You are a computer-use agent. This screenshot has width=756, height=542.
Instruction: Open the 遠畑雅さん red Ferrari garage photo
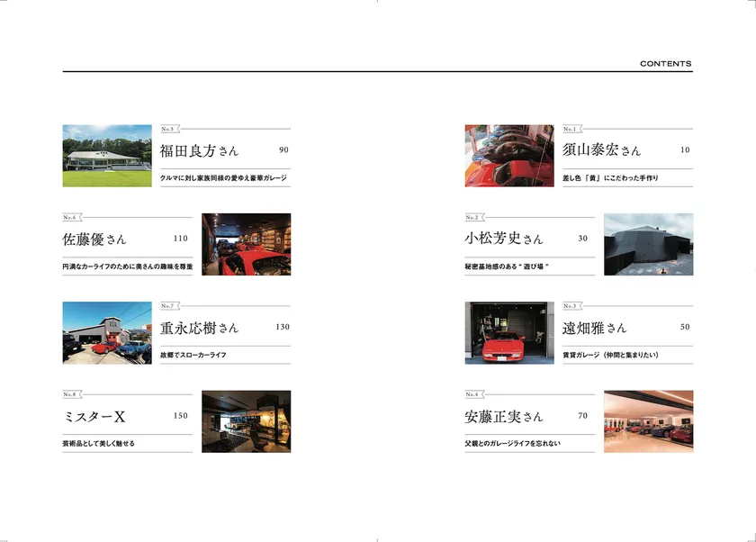coord(509,333)
